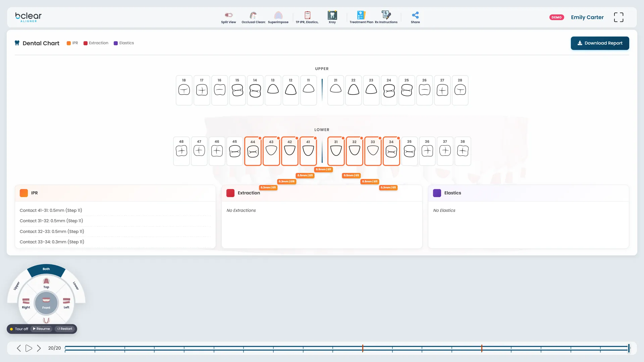Image resolution: width=644 pixels, height=362 pixels.
Task: Click the DEMO badge
Action: point(556,17)
